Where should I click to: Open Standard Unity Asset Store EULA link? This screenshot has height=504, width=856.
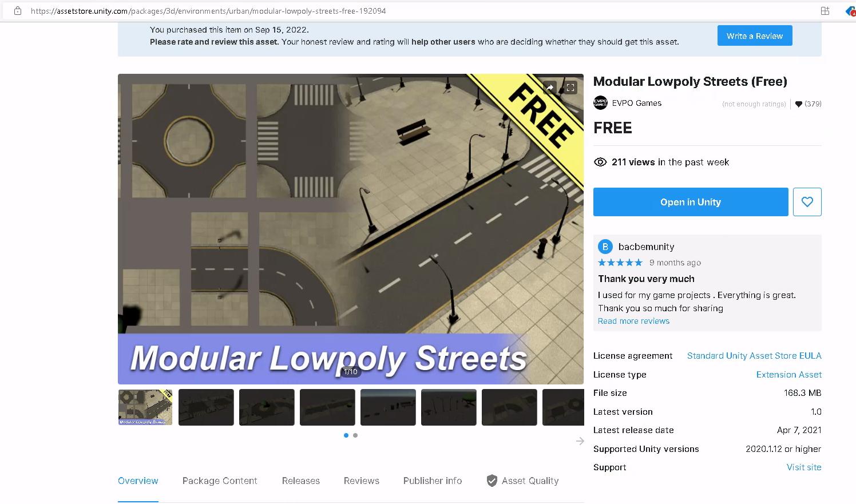pos(754,356)
